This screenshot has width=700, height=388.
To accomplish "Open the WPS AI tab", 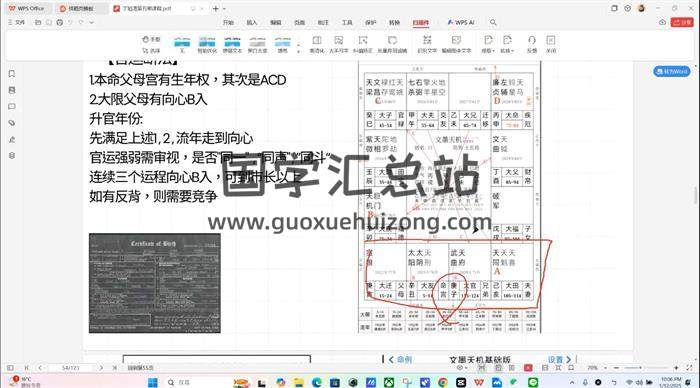I will tap(461, 22).
